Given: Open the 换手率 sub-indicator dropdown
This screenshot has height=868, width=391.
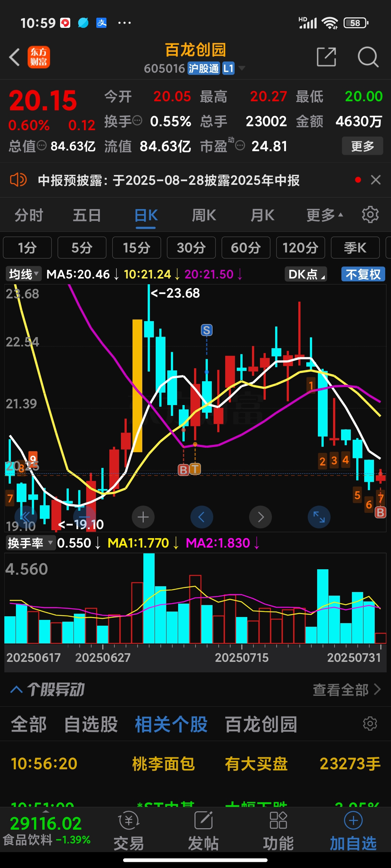Looking at the screenshot, I should (31, 543).
